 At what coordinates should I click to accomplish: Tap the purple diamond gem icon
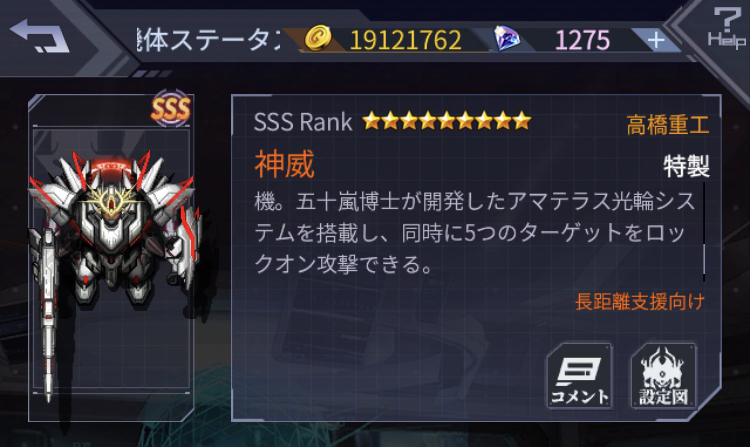(x=507, y=38)
